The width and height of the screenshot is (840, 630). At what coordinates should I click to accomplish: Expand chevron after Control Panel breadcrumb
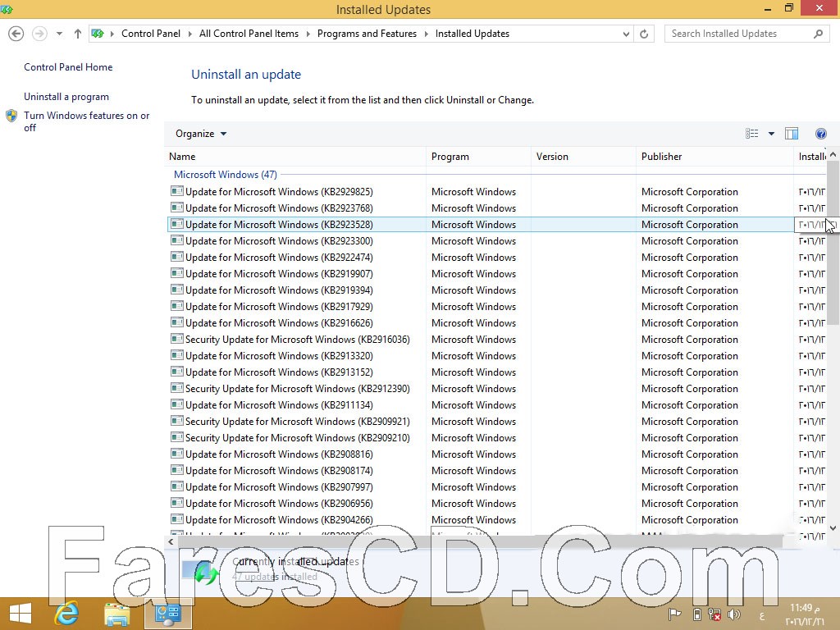pos(189,34)
